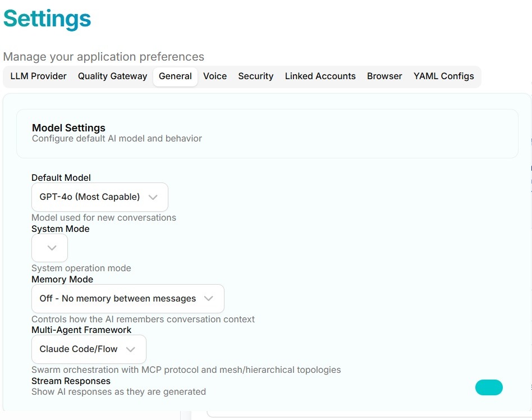Click the chevron on the Default Model selector
532x420 pixels.
153,197
